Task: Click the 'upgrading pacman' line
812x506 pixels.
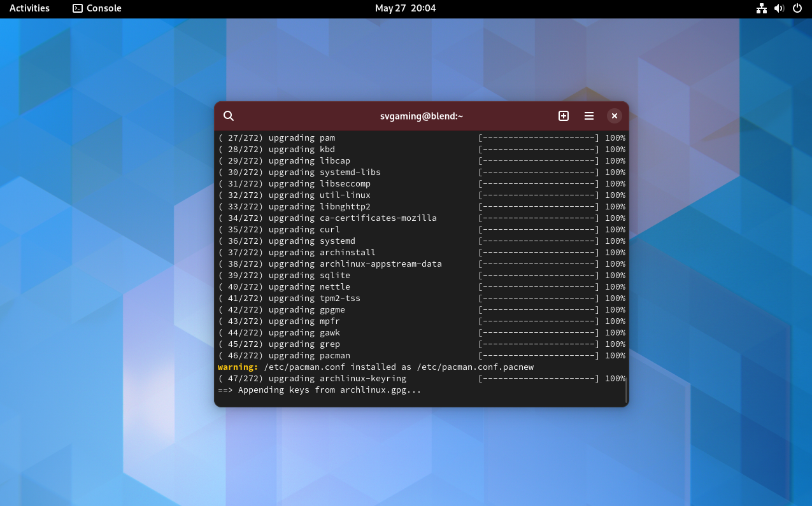Action: 309,356
